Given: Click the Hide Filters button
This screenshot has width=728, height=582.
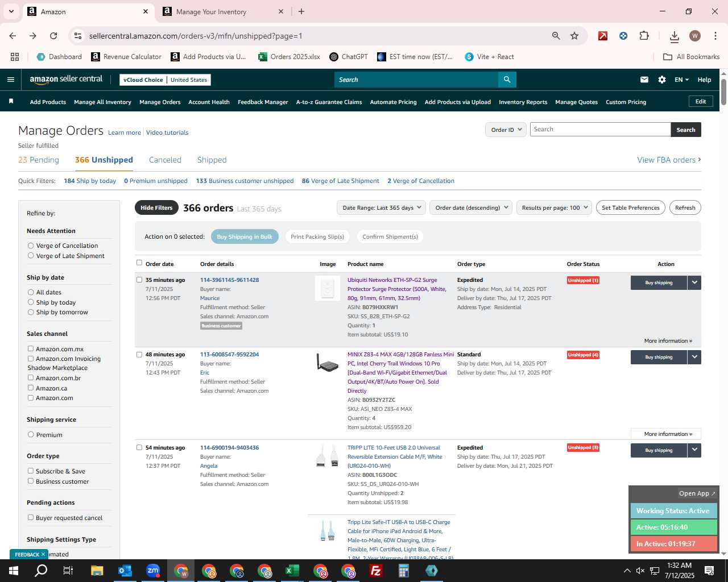Looking at the screenshot, I should click(x=156, y=208).
